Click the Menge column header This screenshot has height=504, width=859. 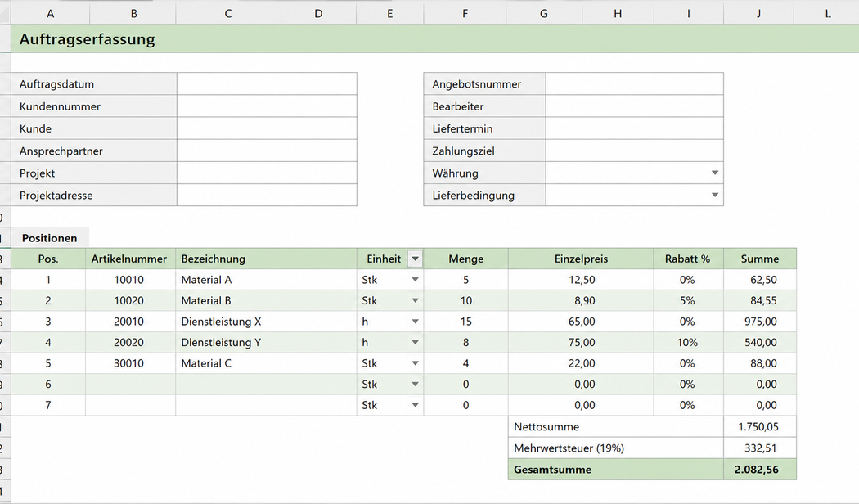pos(466,259)
